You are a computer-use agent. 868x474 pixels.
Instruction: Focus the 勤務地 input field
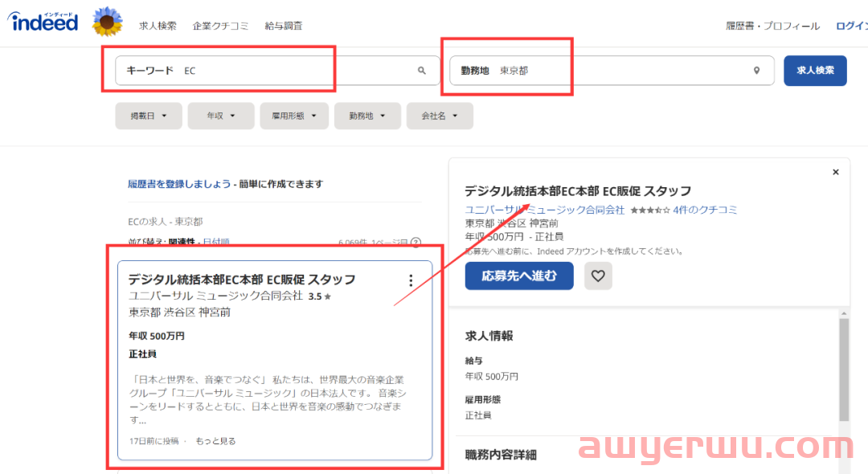[612, 71]
